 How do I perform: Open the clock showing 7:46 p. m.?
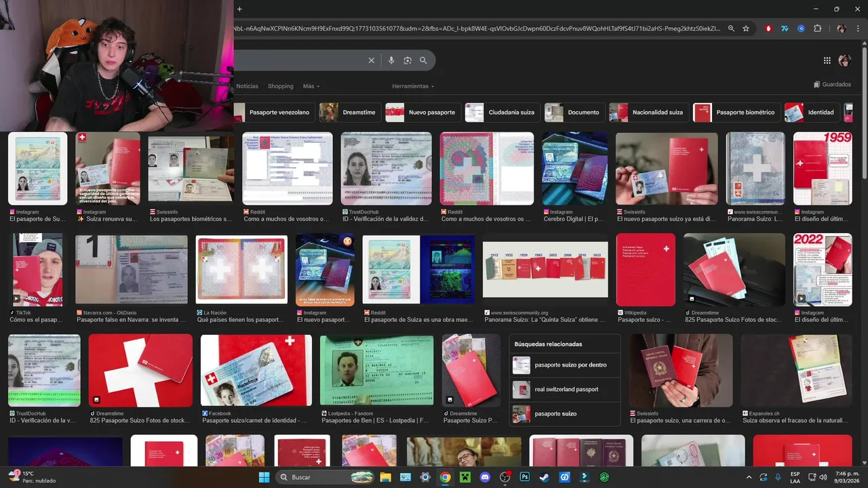845,477
